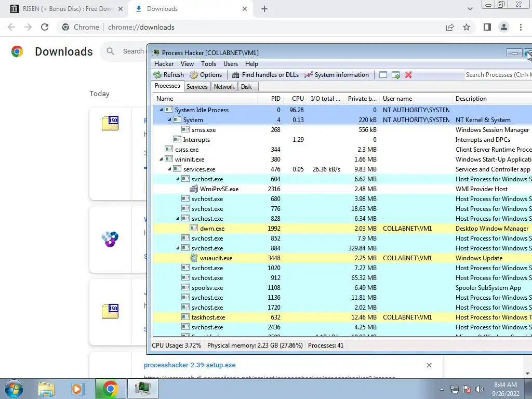Collapse the wininit.exe tree node
Viewport: 532px width, 399px height.
click(161, 159)
